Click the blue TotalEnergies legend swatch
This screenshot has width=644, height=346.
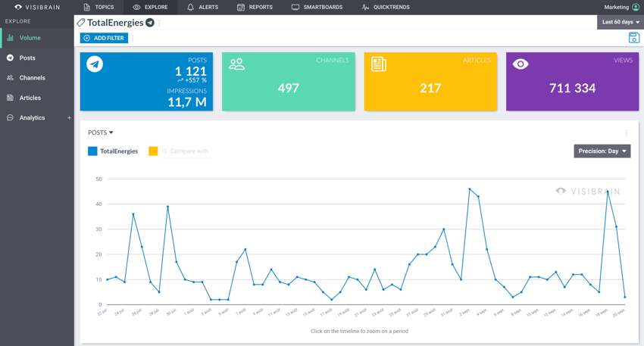pyautogui.click(x=92, y=151)
